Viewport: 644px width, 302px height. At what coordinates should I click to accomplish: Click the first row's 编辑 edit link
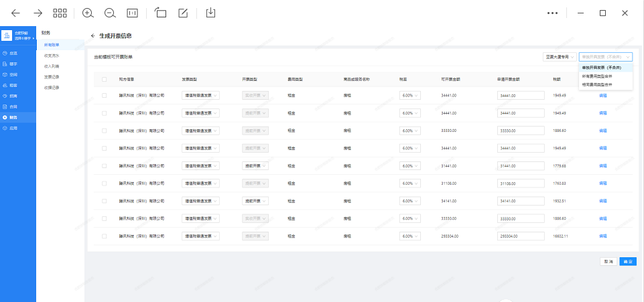click(x=602, y=96)
